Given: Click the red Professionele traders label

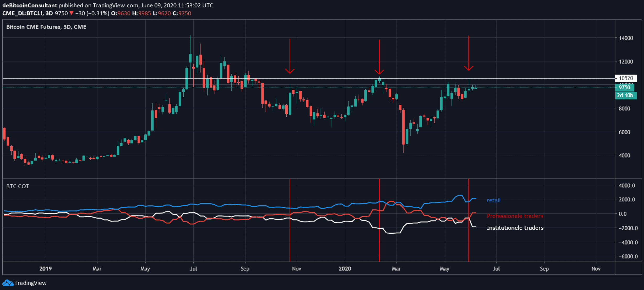Looking at the screenshot, I should [x=515, y=216].
